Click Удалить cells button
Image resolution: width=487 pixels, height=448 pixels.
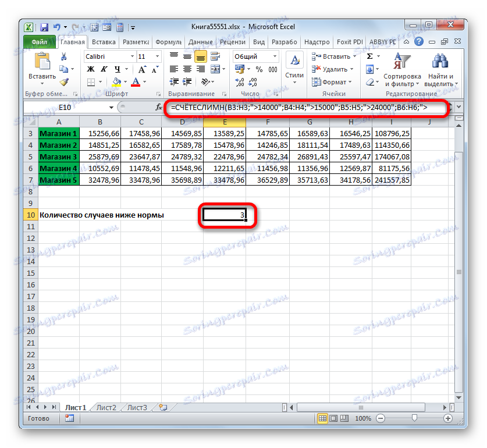332,69
